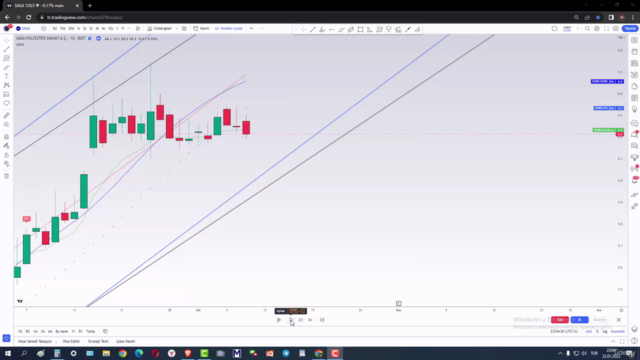Toggle lock all drawings icon
640x360 pixels.
(7, 155)
